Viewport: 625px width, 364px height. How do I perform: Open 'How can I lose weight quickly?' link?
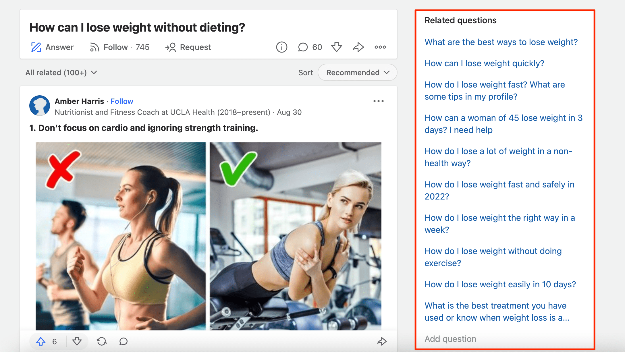point(485,63)
